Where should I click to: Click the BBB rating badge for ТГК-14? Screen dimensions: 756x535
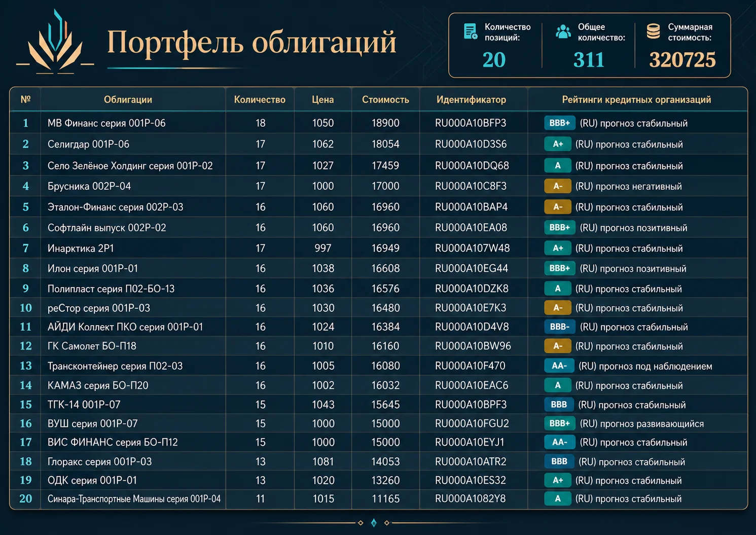[559, 405]
